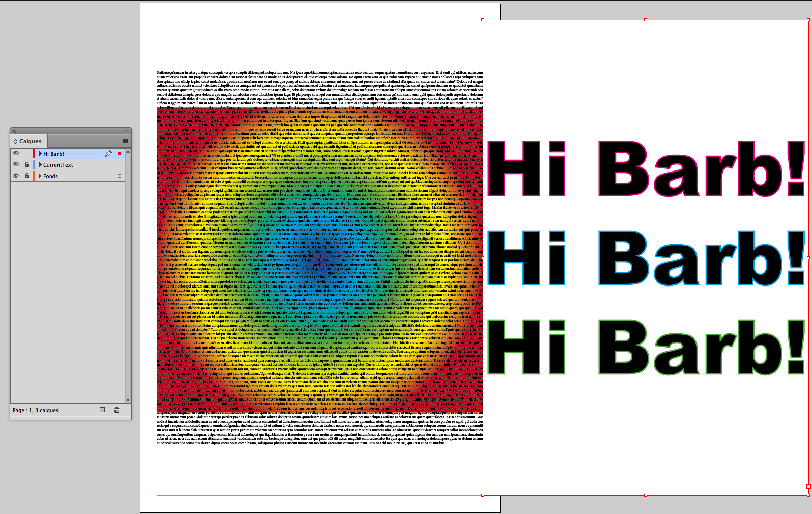Create a new layer in Calques panel
Image resolution: width=812 pixels, height=514 pixels.
(102, 410)
